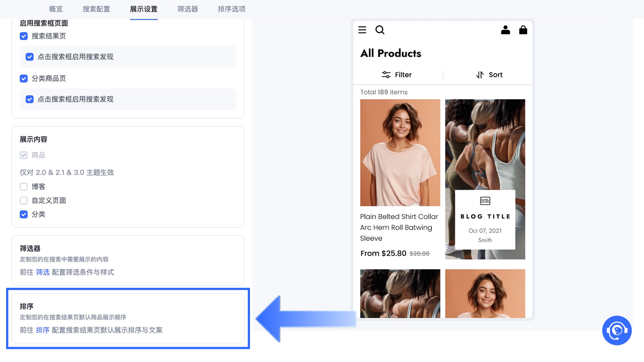Click the All Products heading
The width and height of the screenshot is (644, 362).
click(391, 53)
